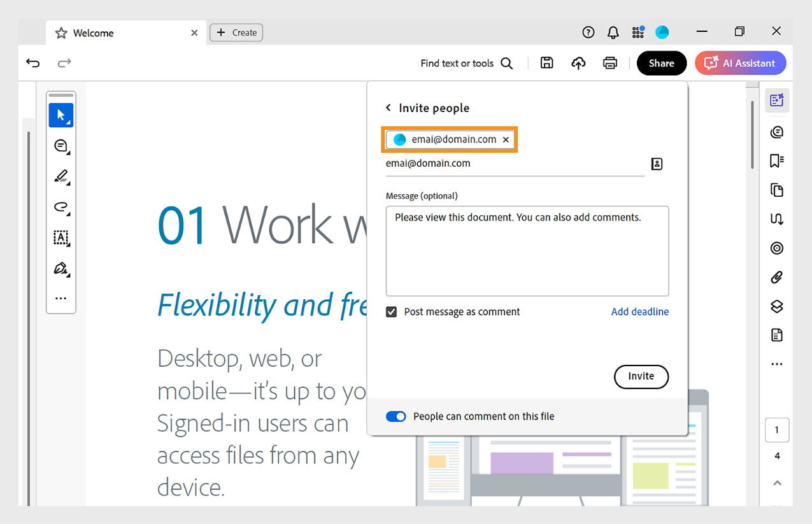
Task: Open the Layers panel icon
Action: [776, 306]
